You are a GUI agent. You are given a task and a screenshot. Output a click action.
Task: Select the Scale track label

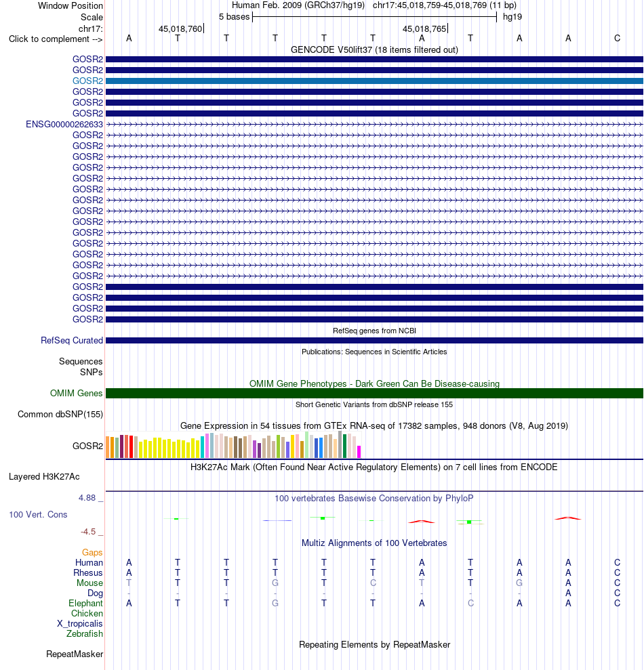[92, 17]
